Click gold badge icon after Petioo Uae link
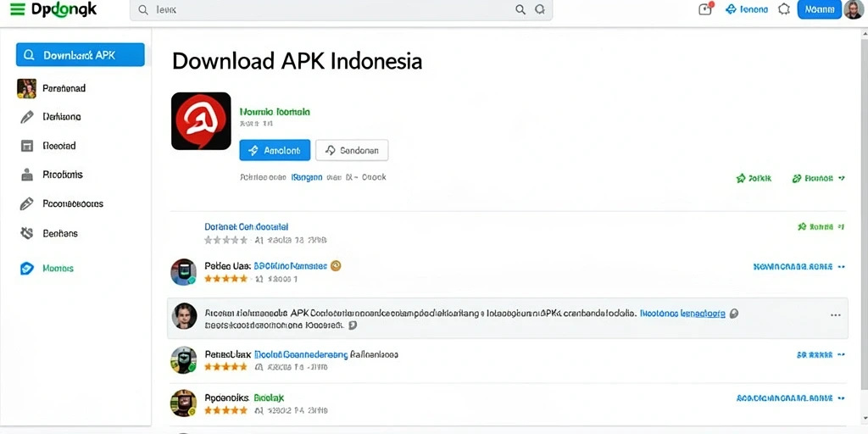The height and width of the screenshot is (434, 868). coord(336,265)
